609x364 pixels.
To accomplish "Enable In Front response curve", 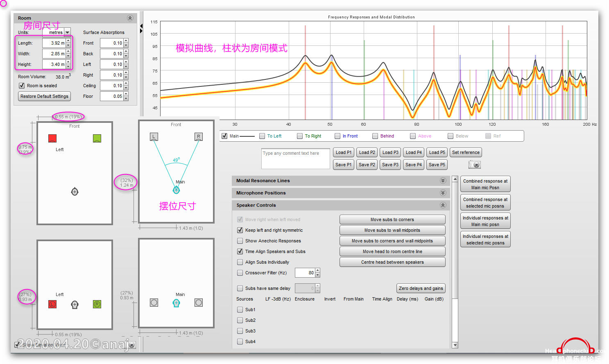I will coord(337,136).
